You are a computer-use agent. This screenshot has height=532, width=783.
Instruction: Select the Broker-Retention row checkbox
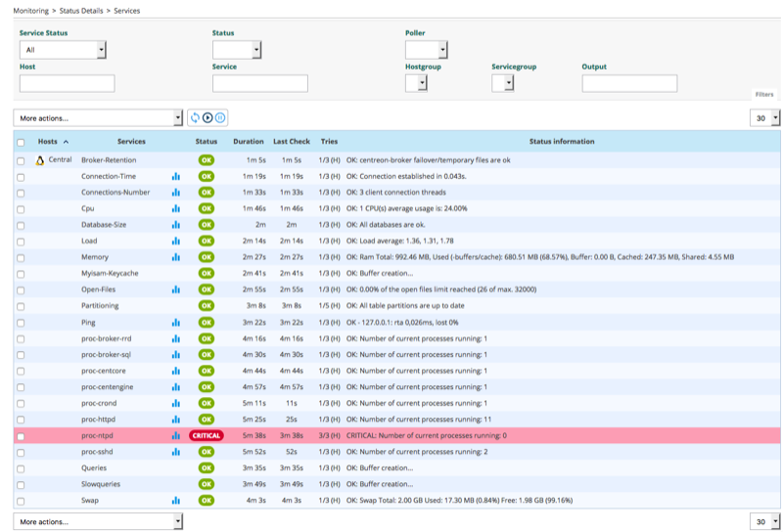(x=22, y=159)
